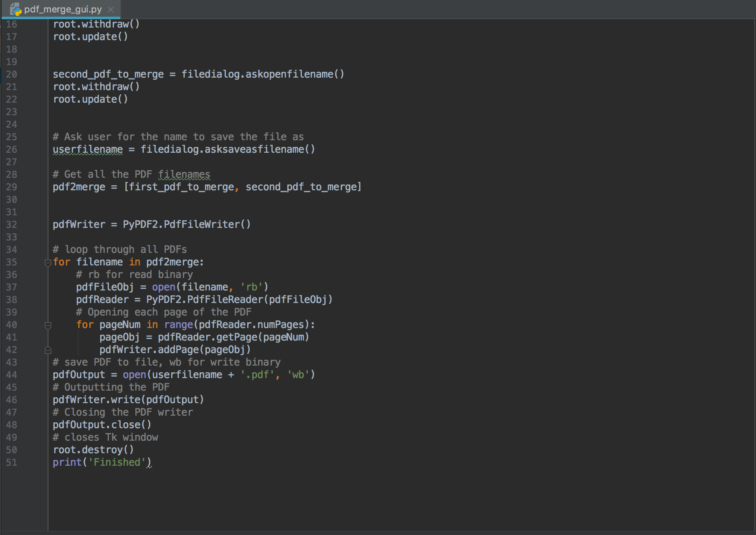
Task: Click the underlined userfilename variable on line 26
Action: (x=88, y=149)
